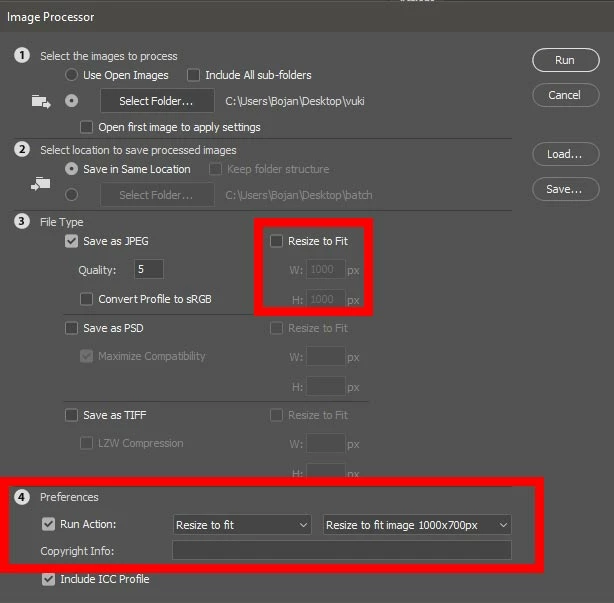Image resolution: width=614 pixels, height=603 pixels.
Task: Click the Copyright Info text field
Action: pyautogui.click(x=342, y=550)
